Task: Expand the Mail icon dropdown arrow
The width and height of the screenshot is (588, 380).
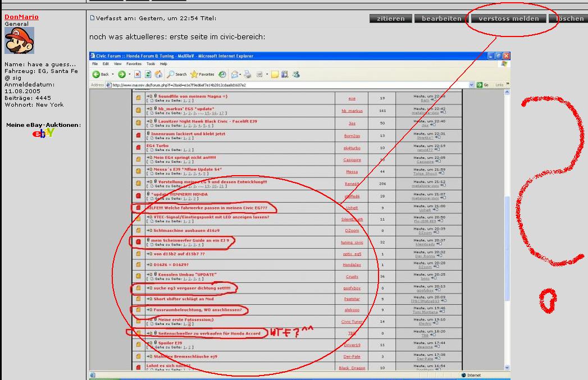Action: (240, 74)
